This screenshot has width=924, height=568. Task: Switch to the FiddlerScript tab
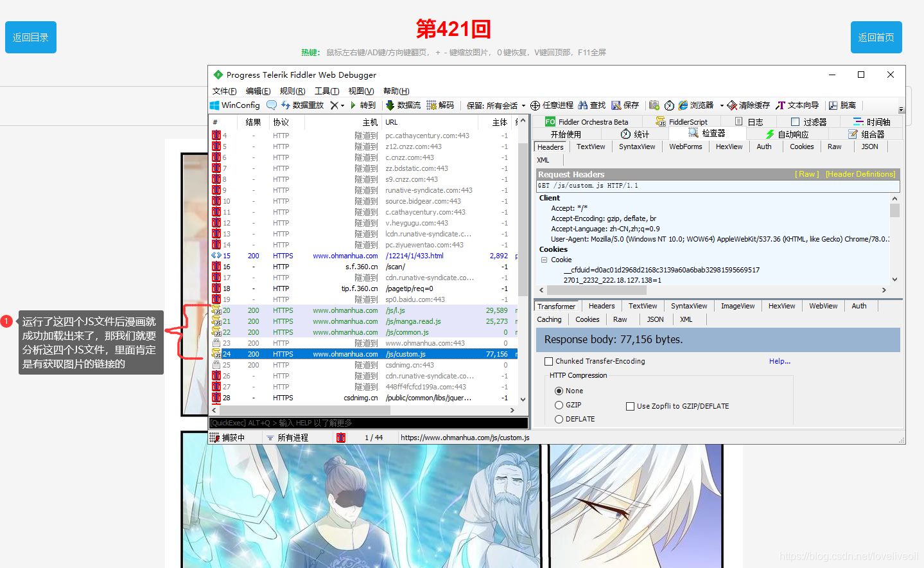tap(682, 121)
